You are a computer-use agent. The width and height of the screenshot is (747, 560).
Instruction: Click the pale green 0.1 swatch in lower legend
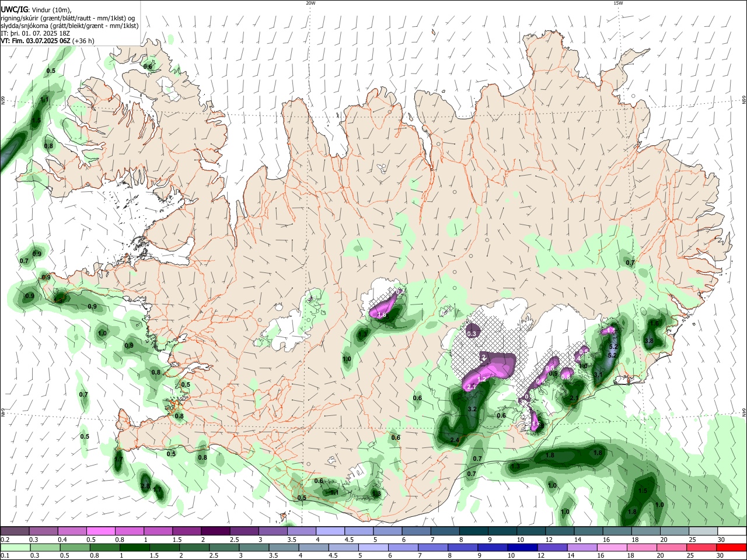coord(15,547)
